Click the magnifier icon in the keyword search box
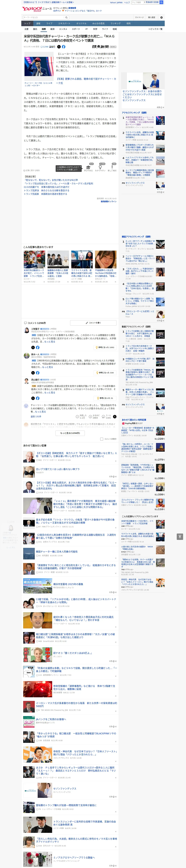This screenshot has width=186, height=868. [66, 18]
